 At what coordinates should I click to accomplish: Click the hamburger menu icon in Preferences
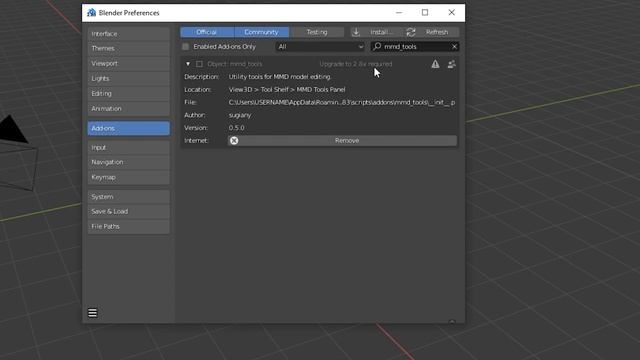tap(93, 313)
